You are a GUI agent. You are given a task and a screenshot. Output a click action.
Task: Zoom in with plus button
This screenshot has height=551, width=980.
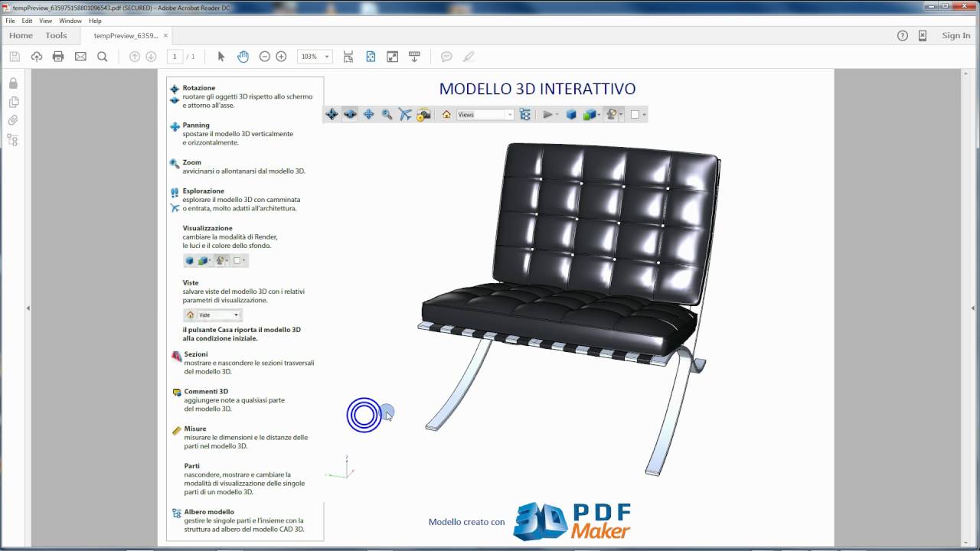[281, 57]
